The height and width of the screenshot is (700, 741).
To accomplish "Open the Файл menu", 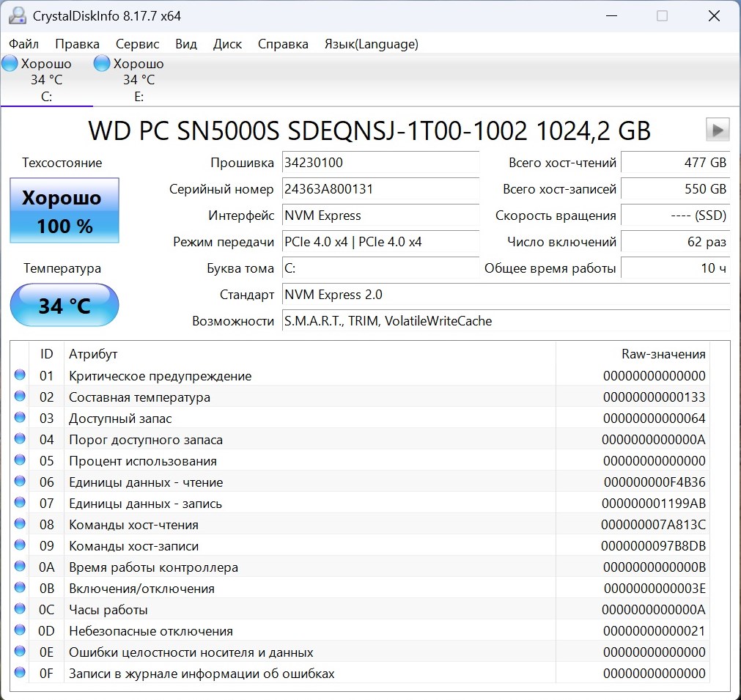I will 23,44.
